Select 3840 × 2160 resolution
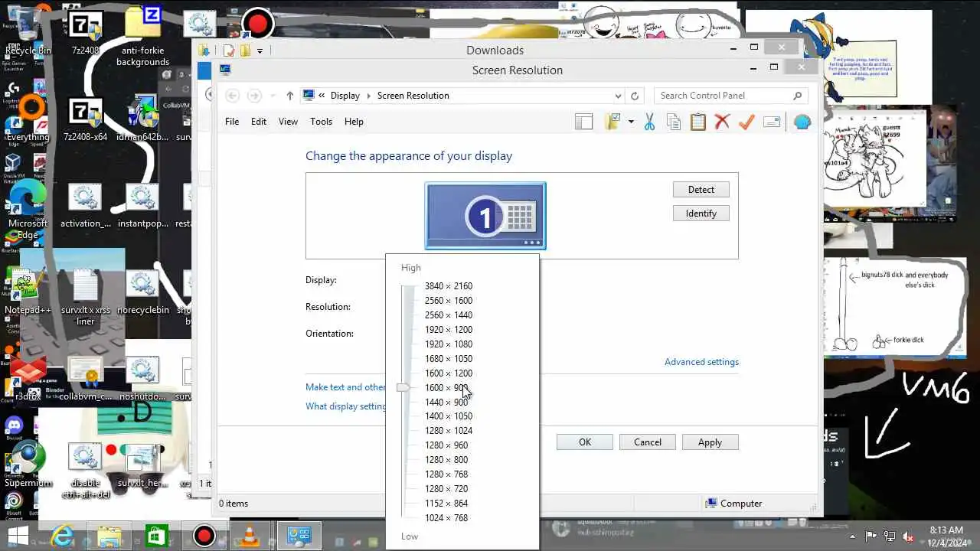The image size is (980, 551). point(449,286)
